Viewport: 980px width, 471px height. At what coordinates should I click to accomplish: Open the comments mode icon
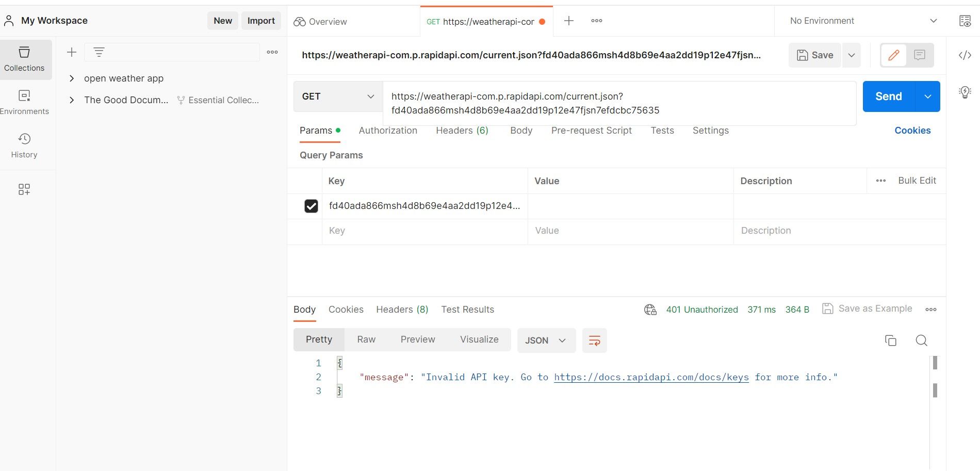[x=919, y=55]
